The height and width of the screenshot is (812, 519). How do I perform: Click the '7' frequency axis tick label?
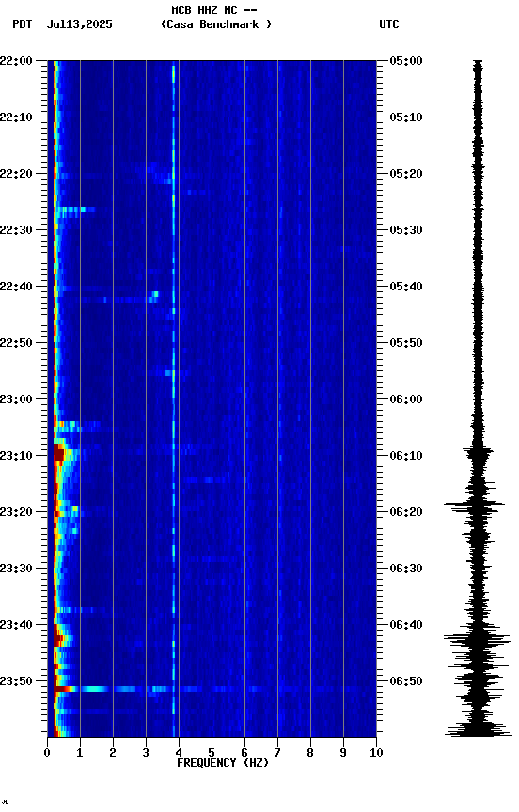[277, 753]
